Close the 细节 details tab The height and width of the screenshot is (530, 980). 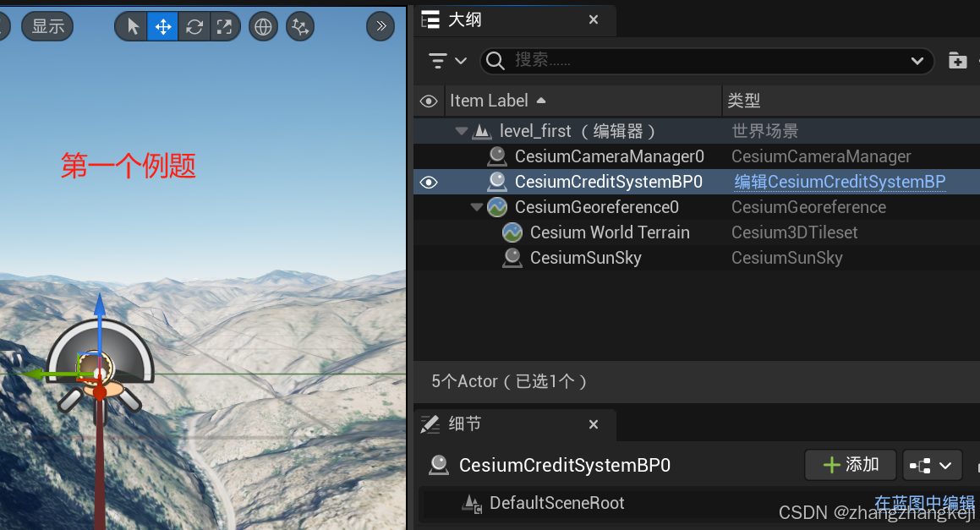594,424
